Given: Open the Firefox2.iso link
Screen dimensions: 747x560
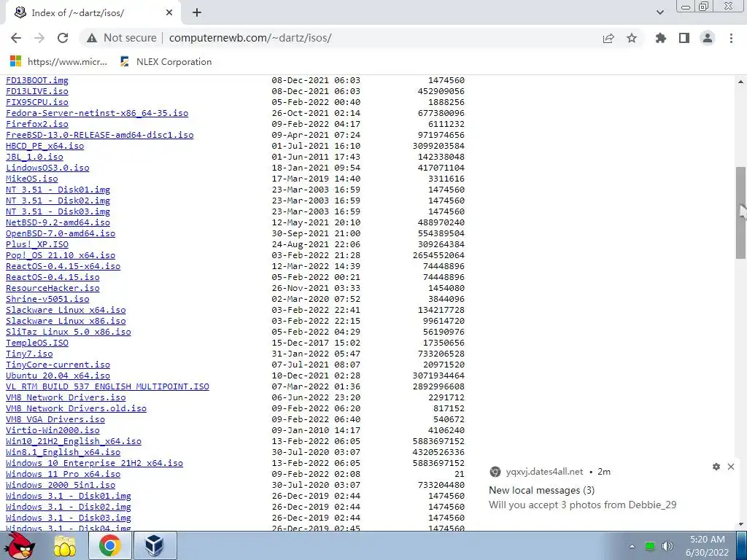Looking at the screenshot, I should point(36,124).
